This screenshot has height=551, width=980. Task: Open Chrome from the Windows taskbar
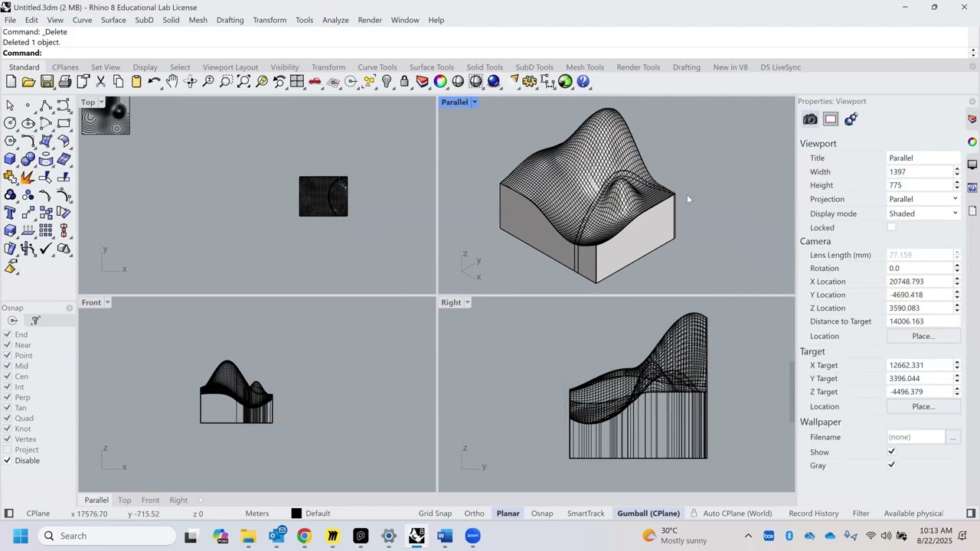305,536
